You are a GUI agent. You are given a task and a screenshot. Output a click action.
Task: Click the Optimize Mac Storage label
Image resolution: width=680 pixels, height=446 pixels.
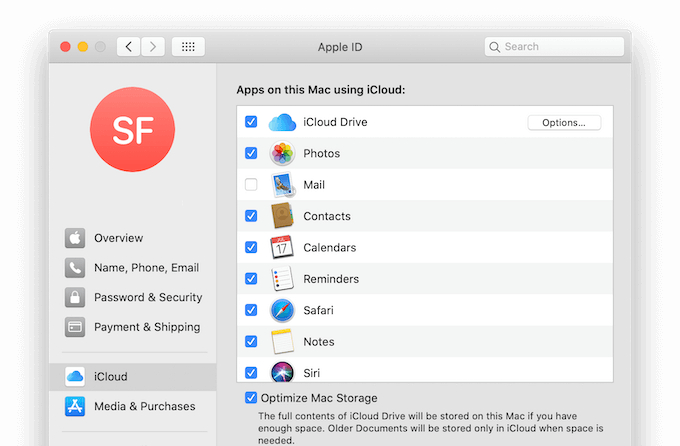point(319,398)
